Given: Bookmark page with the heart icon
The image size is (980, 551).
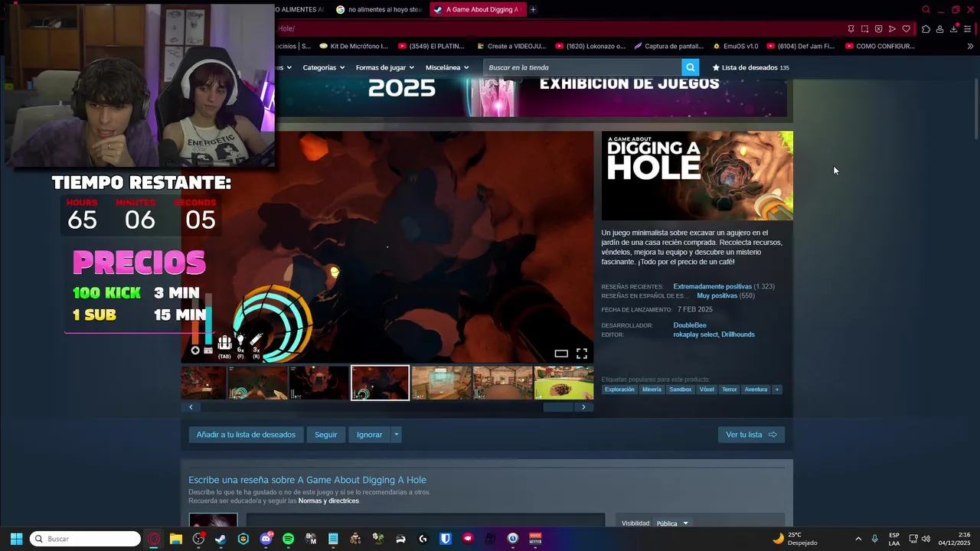Looking at the screenshot, I should 906,29.
